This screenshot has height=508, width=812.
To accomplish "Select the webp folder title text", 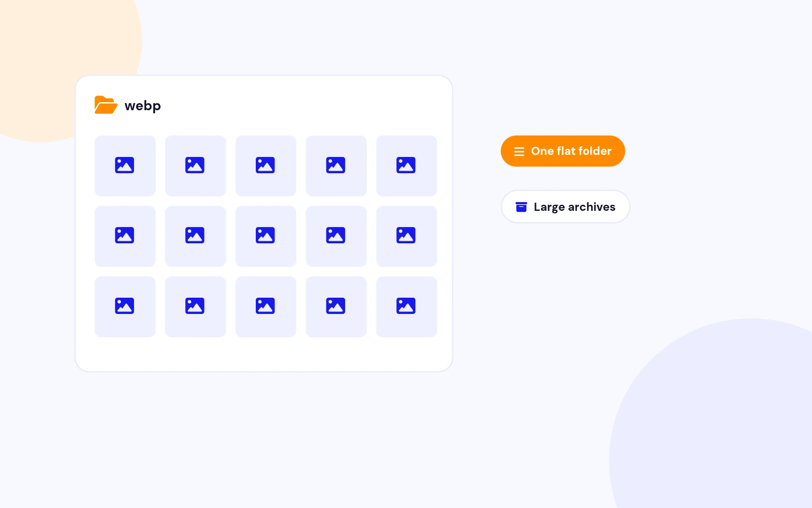I will [x=143, y=106].
